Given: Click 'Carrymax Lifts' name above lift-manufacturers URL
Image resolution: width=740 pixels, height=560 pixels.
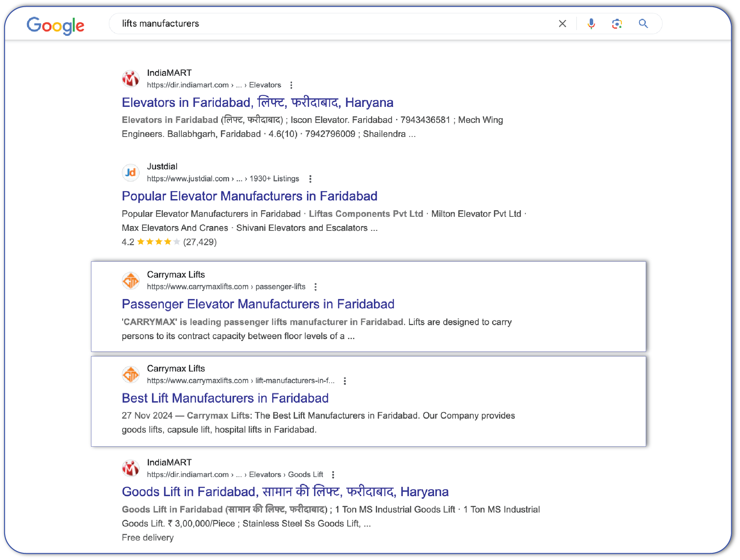Looking at the screenshot, I should pyautogui.click(x=176, y=368).
